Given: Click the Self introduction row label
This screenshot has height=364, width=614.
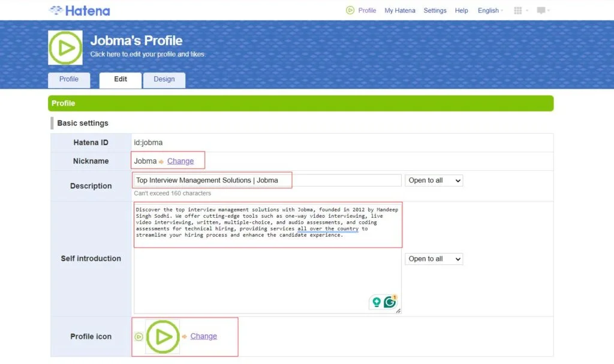Looking at the screenshot, I should tap(91, 258).
